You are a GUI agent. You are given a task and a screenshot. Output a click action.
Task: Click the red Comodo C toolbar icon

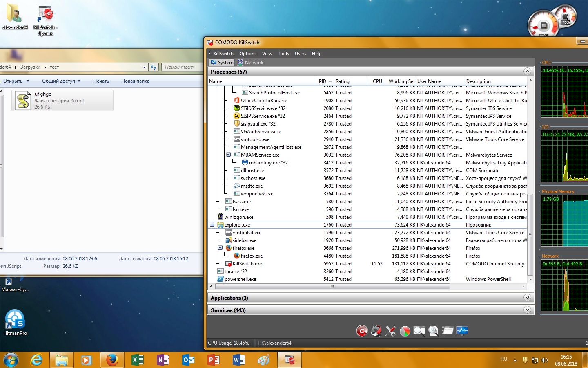(362, 331)
